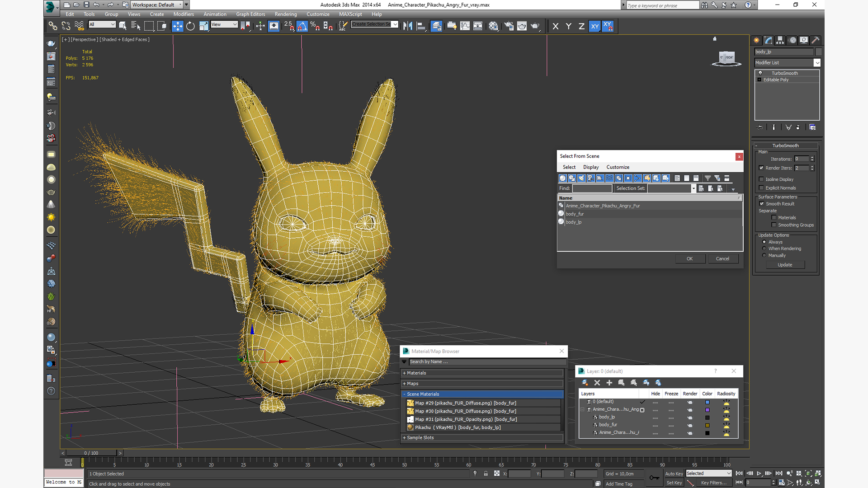Open the Select by Name tool

click(x=136, y=26)
